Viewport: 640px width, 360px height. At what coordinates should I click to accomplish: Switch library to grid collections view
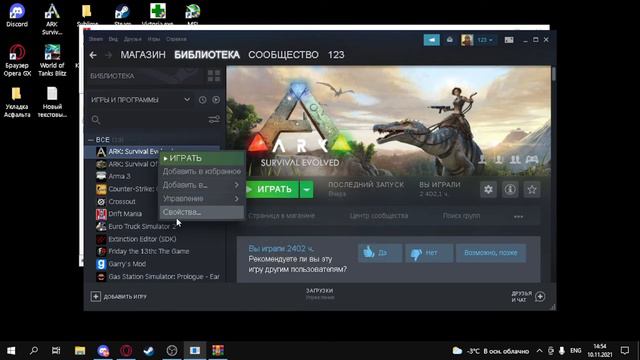[x=214, y=76]
